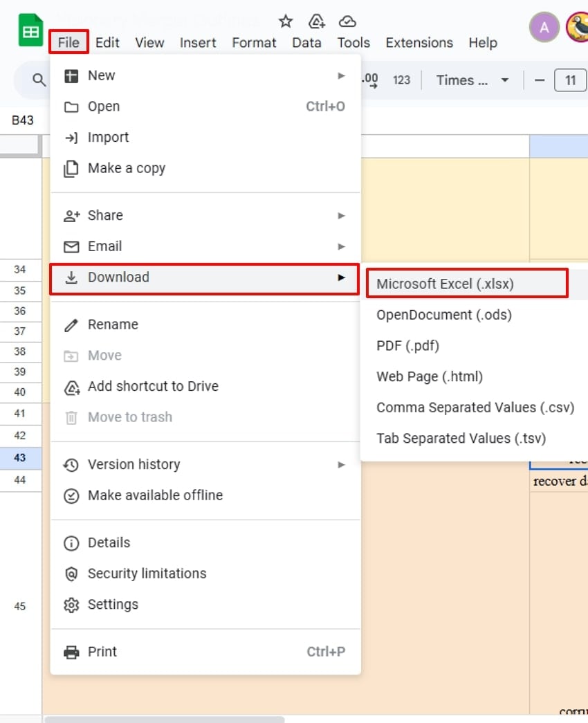Expand the New submenu arrow
The image size is (588, 723).
[341, 75]
